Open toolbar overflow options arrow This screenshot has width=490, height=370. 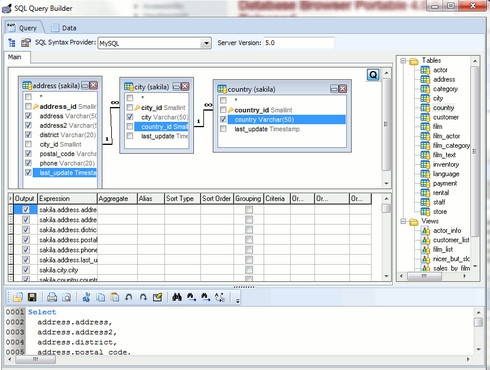pyautogui.click(x=238, y=301)
